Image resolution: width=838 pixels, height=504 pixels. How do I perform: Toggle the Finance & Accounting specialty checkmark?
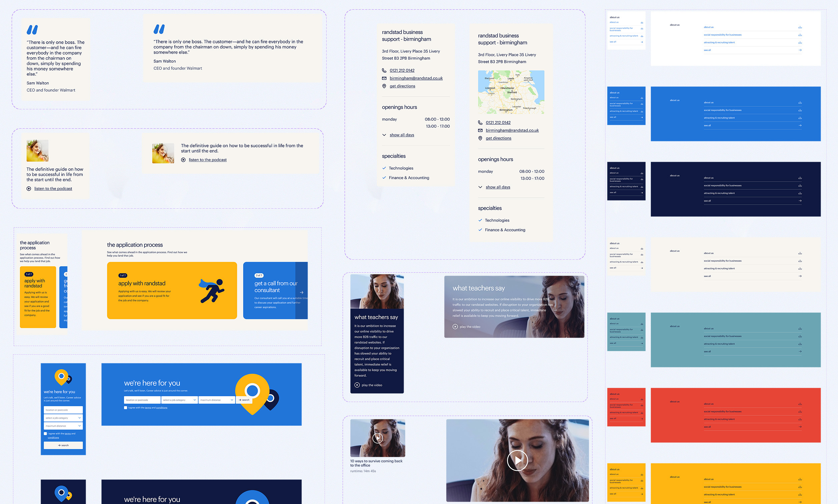(x=384, y=177)
